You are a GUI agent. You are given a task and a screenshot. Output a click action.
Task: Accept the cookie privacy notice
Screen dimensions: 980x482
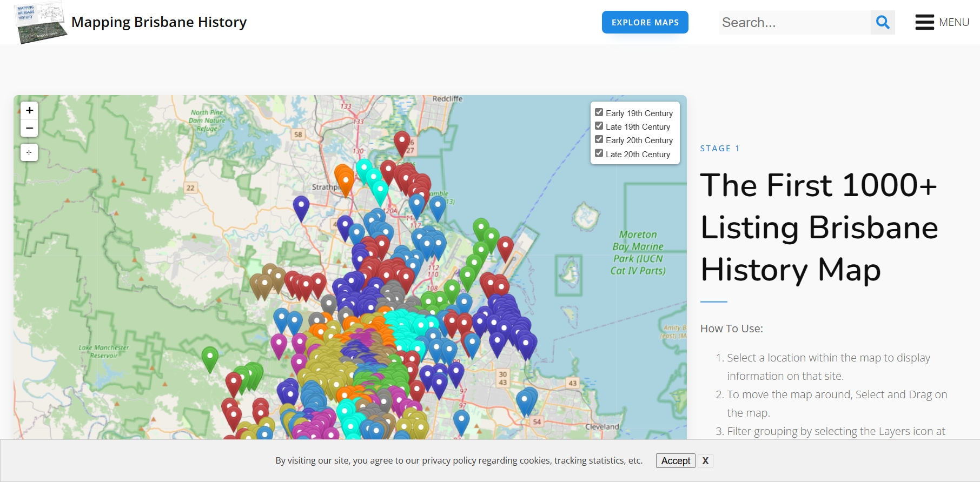click(676, 461)
